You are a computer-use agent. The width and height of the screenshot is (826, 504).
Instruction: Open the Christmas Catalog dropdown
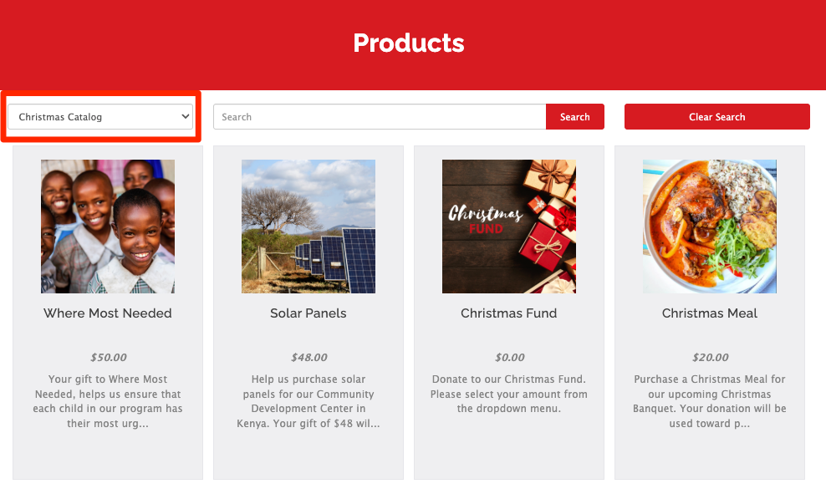(100, 117)
